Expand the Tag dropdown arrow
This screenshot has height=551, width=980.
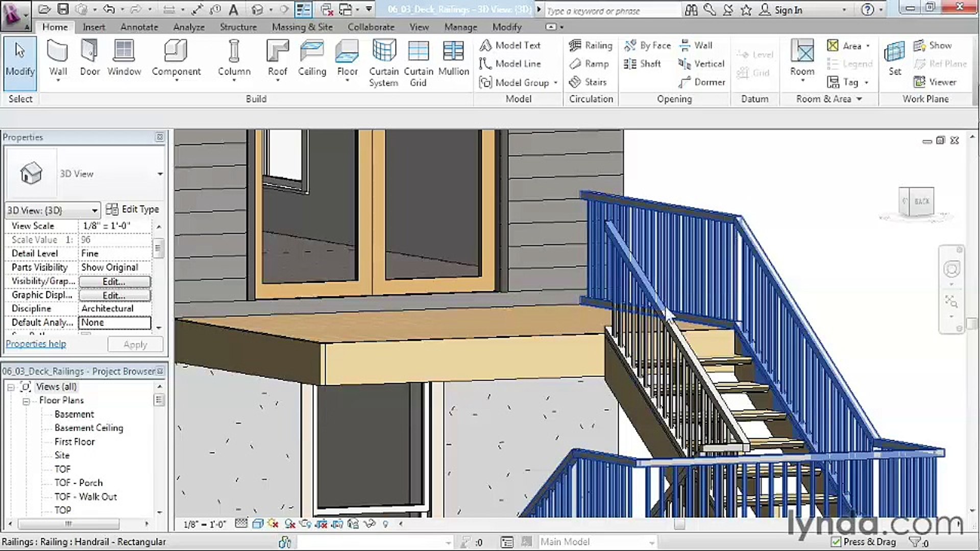867,82
